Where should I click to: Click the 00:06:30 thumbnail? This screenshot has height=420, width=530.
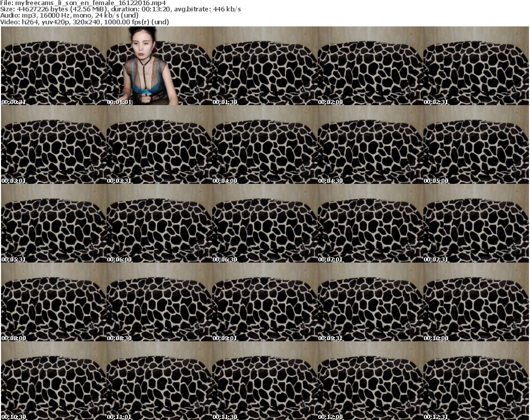pos(264,223)
